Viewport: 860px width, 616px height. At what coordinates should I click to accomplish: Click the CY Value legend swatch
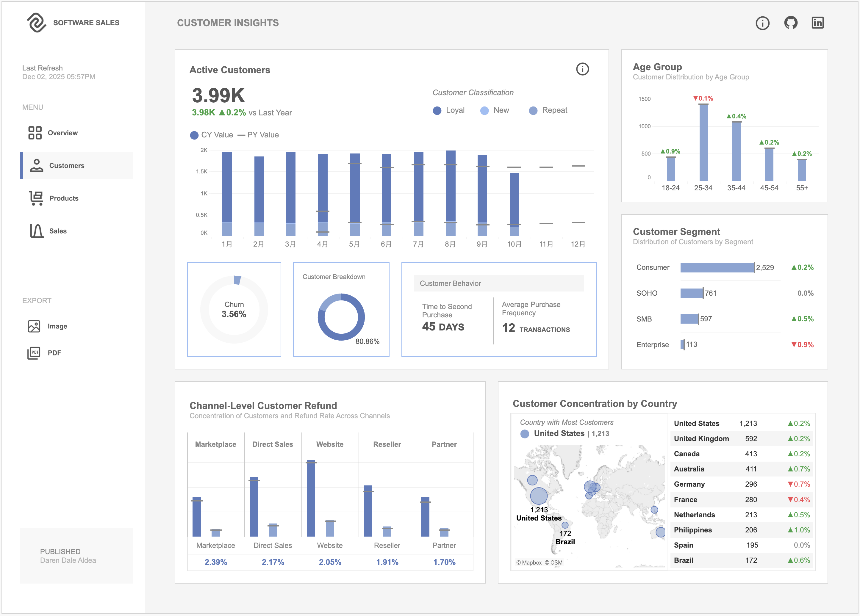(x=194, y=135)
